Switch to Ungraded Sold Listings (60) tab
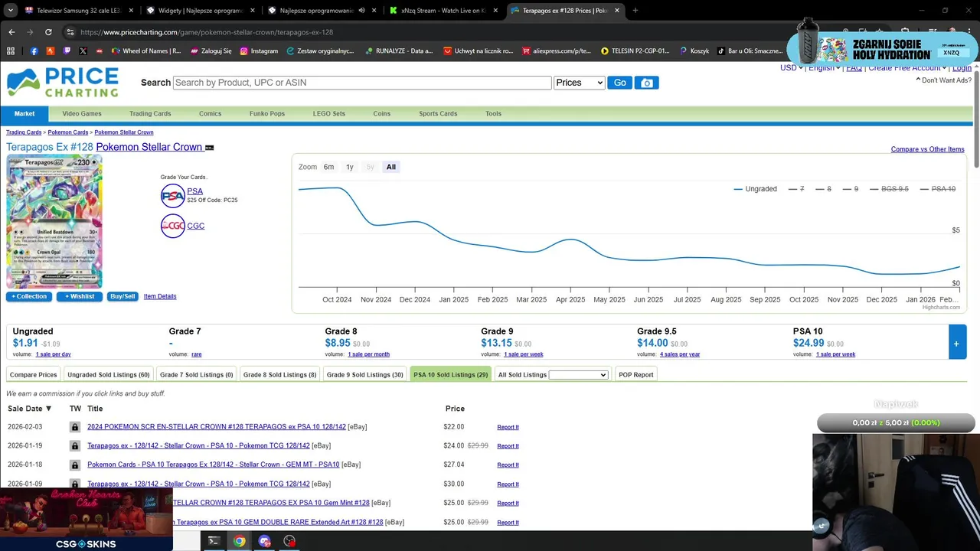 point(108,375)
